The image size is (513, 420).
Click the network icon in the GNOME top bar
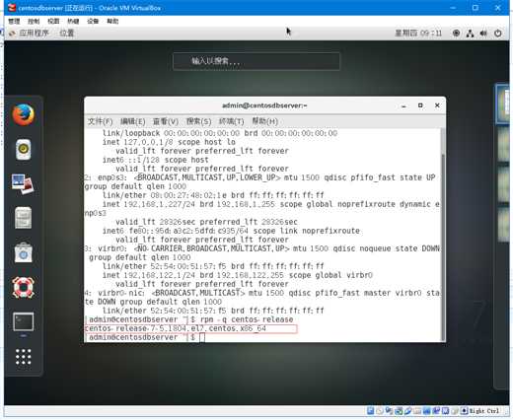point(470,33)
